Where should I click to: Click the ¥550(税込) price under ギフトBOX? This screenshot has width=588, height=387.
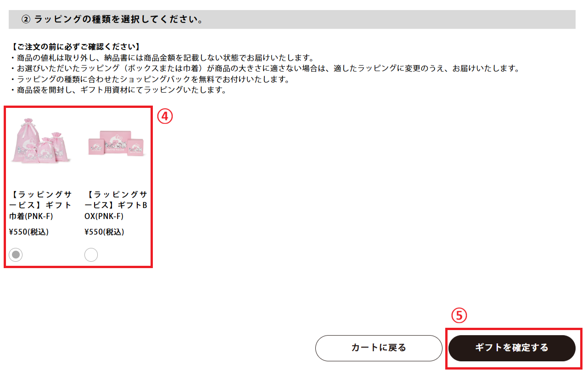(104, 232)
